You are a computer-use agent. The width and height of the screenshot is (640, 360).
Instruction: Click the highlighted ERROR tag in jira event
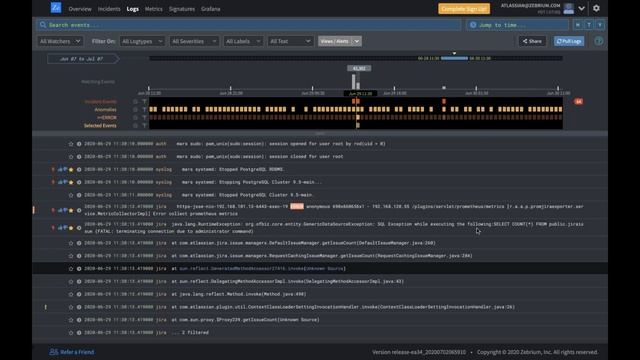pos(297,207)
